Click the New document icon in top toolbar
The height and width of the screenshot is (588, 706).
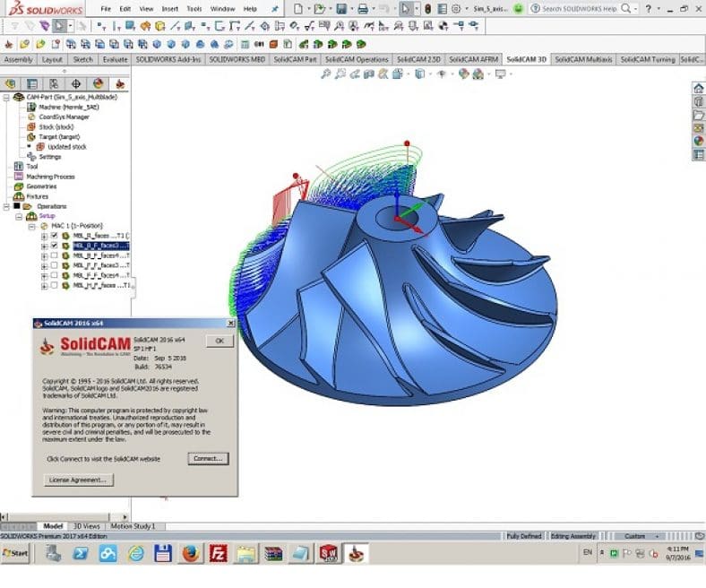click(298, 8)
